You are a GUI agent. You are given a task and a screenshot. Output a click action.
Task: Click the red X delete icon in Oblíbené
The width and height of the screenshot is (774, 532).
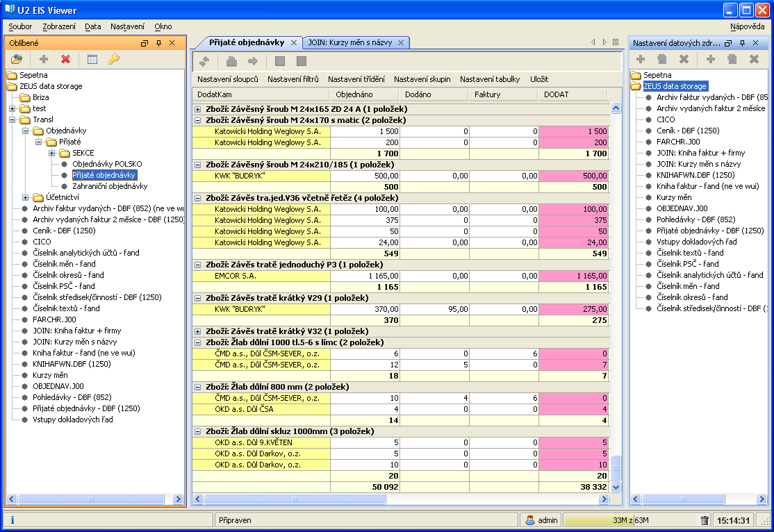coord(65,60)
